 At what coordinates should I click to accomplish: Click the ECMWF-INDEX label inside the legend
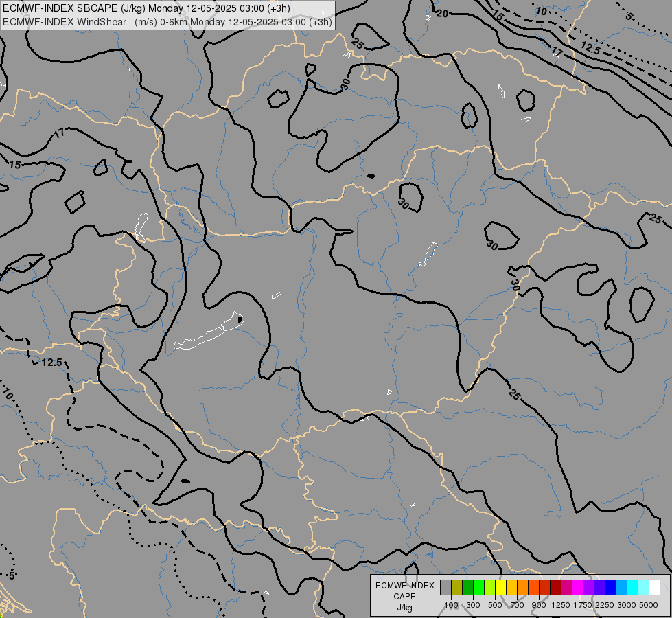[404, 586]
